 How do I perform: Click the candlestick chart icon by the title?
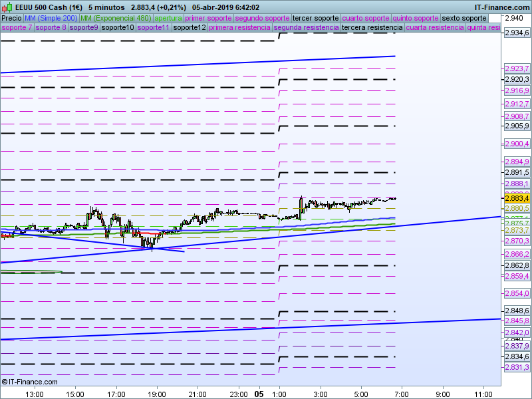pyautogui.click(x=7, y=7)
